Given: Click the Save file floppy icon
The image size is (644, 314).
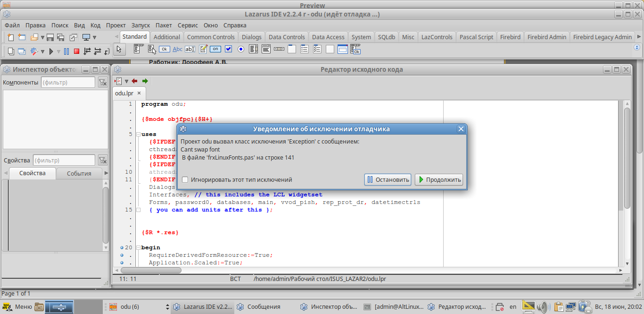Looking at the screenshot, I should point(50,37).
